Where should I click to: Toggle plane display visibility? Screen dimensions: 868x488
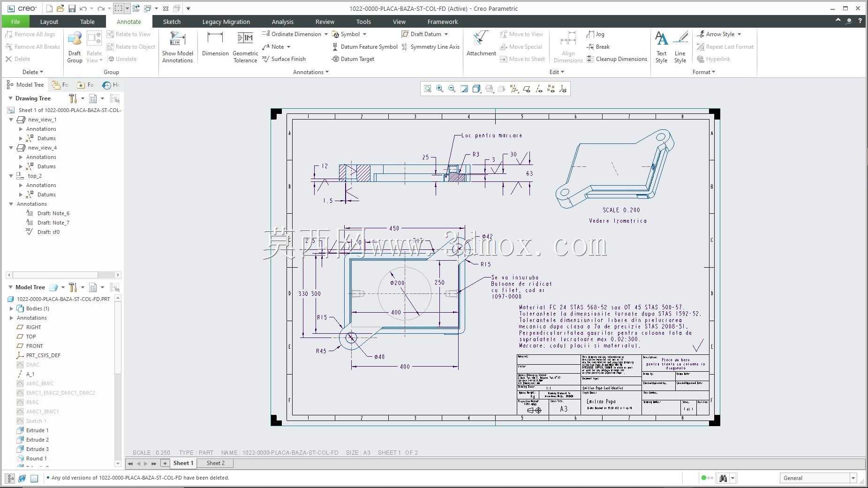point(526,89)
